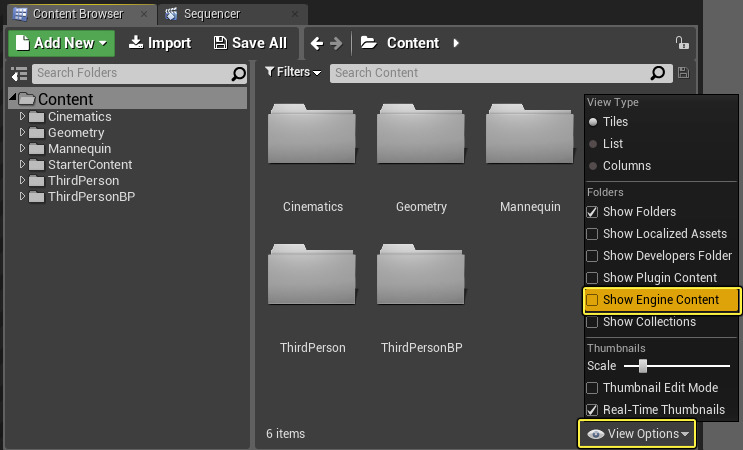Toggle the sources panel tree icon
The image size is (743, 450).
(18, 74)
